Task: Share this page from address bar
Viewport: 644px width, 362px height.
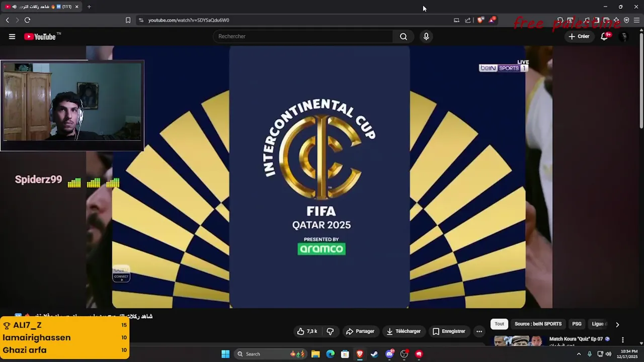Action: pos(468,20)
